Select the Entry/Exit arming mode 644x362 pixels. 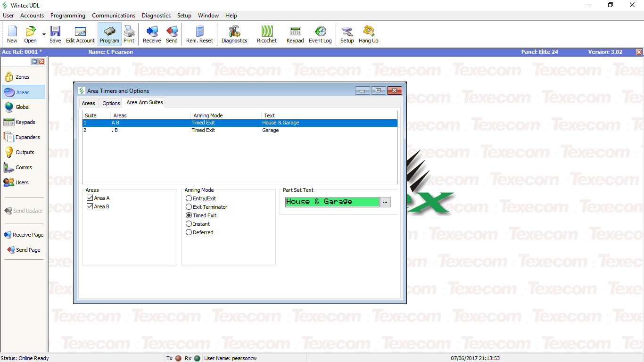(189, 199)
